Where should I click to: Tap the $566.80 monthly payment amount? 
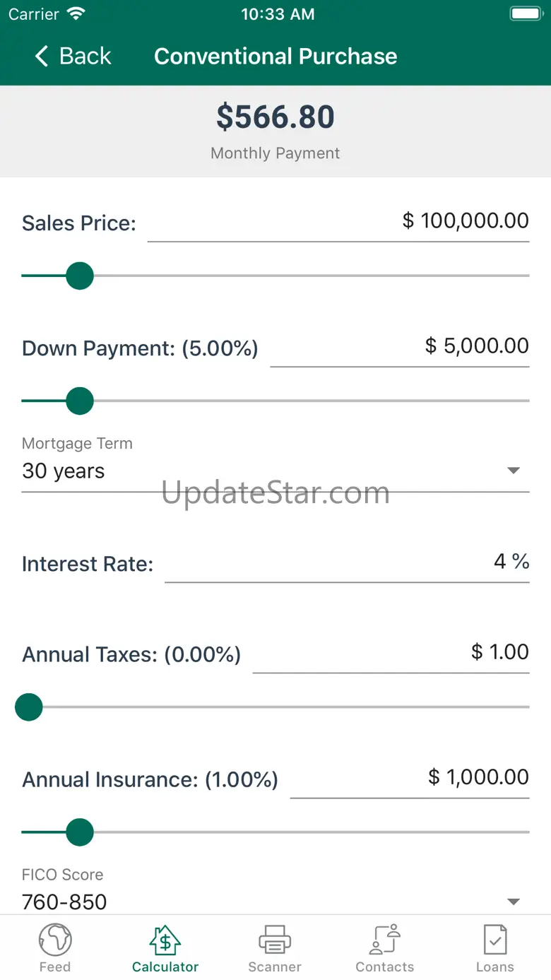(x=275, y=117)
